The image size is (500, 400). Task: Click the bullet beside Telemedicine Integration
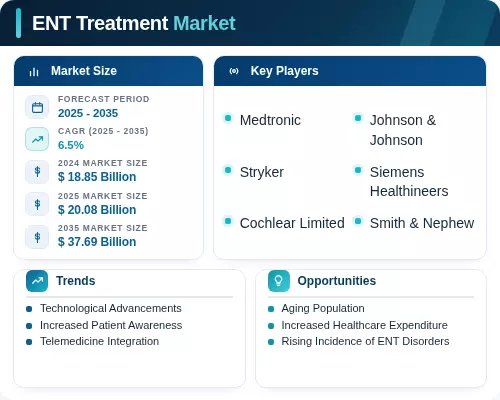click(x=29, y=342)
